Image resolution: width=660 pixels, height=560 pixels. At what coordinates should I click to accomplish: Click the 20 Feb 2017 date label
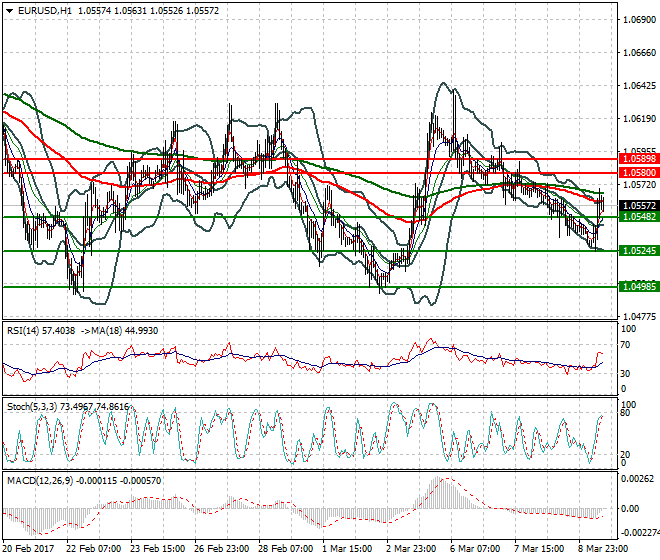(29, 549)
